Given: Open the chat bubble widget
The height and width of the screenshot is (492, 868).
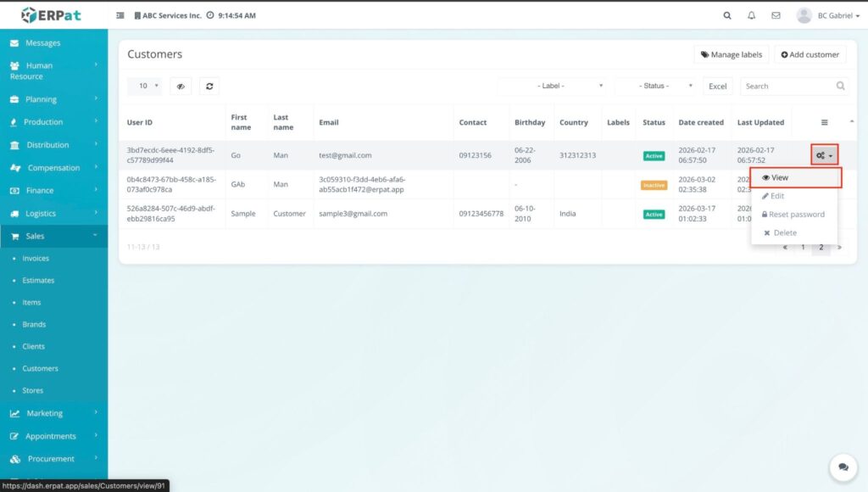Looking at the screenshot, I should [843, 467].
